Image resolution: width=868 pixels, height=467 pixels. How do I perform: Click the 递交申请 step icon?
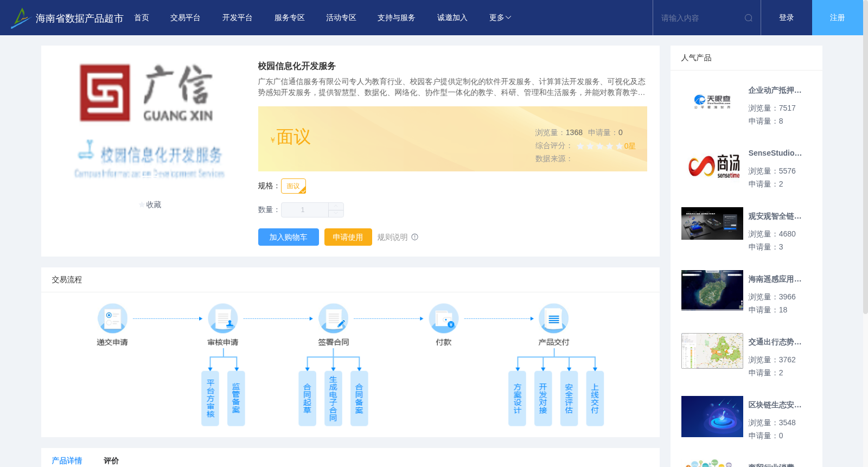click(x=112, y=318)
